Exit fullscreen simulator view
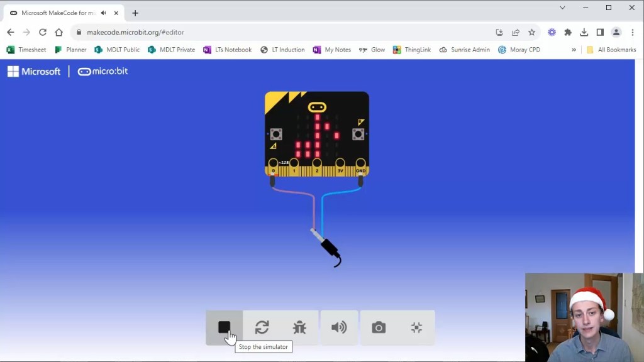644x362 pixels. point(416,327)
